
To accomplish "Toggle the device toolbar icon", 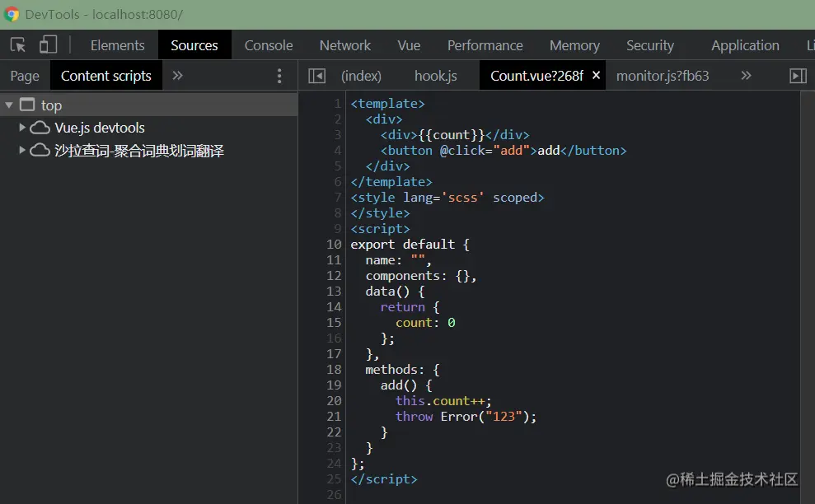I will click(49, 44).
